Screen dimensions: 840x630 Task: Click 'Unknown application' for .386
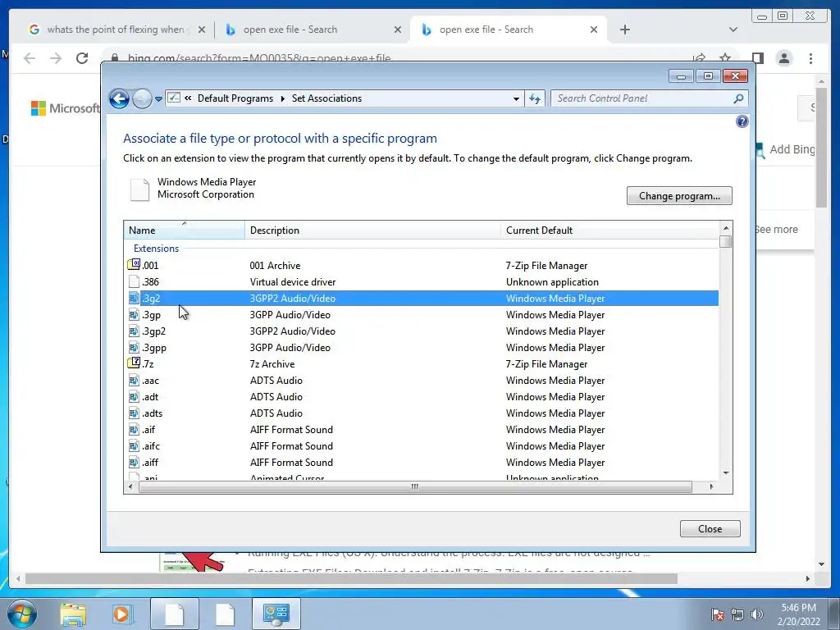[552, 282]
